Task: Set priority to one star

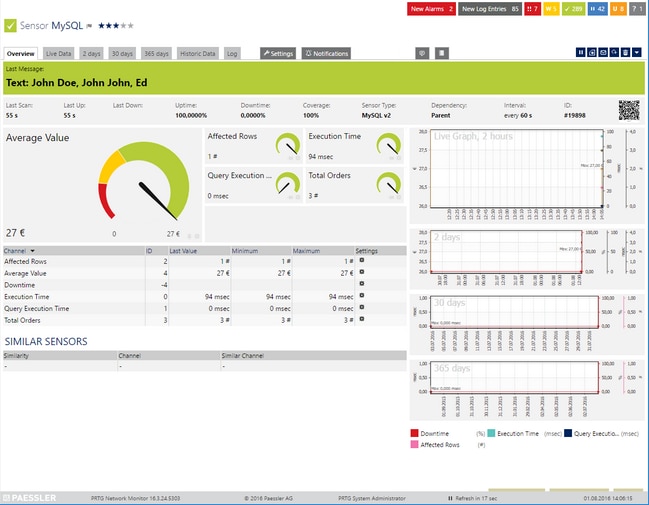Action: pyautogui.click(x=101, y=26)
